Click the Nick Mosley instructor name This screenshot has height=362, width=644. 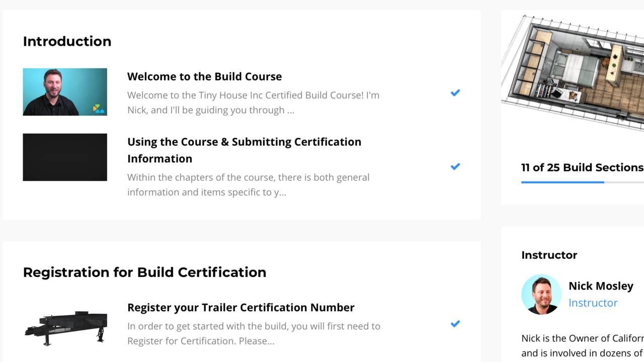pos(601,286)
